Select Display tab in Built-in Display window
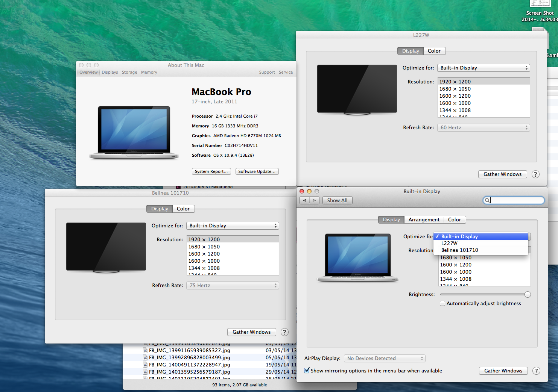This screenshot has width=558, height=392. pos(391,219)
